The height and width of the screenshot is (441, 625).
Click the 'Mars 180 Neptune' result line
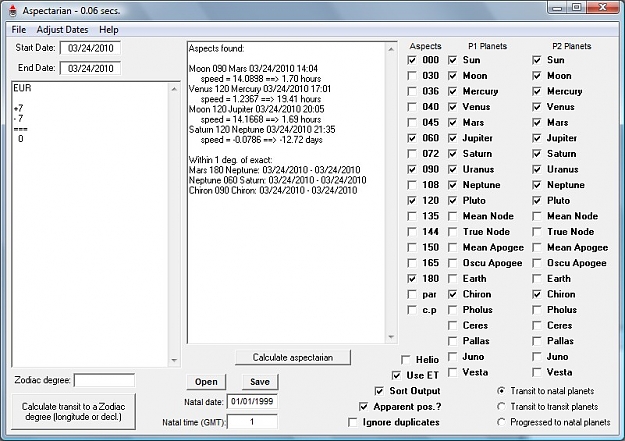pos(274,170)
